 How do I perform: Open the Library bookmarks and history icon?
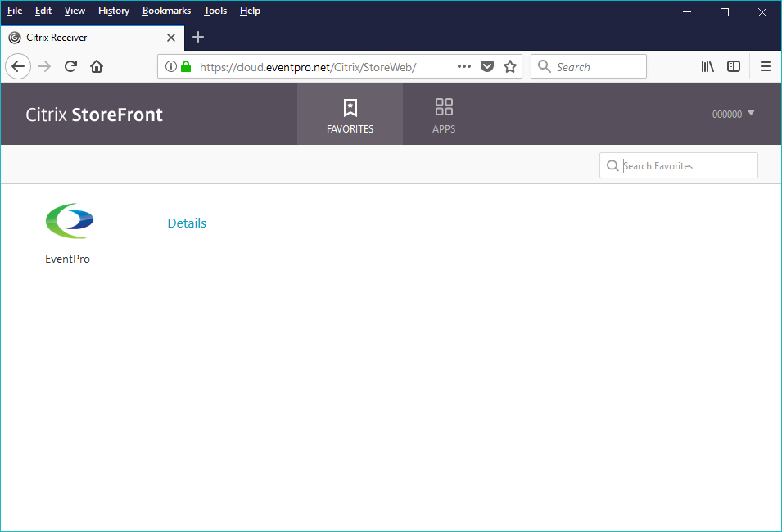pos(707,66)
